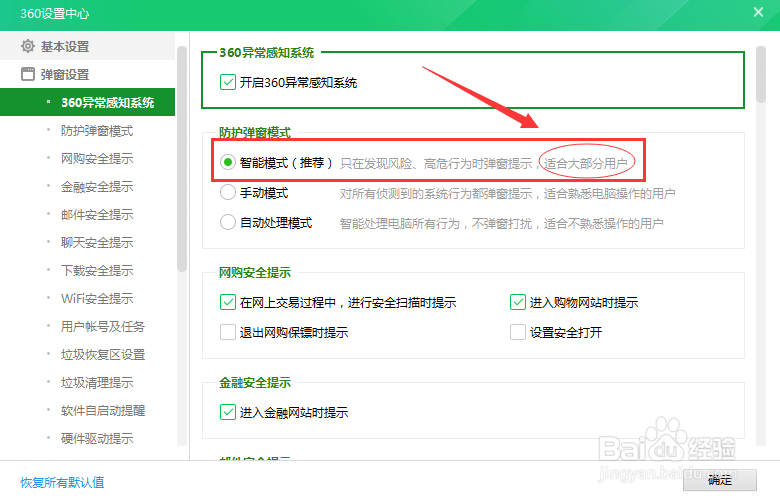Toggle 进入金融网站时提示 checkbox
The height and width of the screenshot is (500, 780).
228,412
